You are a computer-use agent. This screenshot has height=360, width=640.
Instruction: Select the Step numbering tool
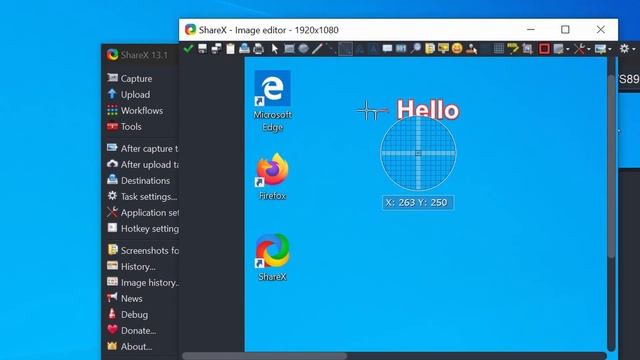401,49
